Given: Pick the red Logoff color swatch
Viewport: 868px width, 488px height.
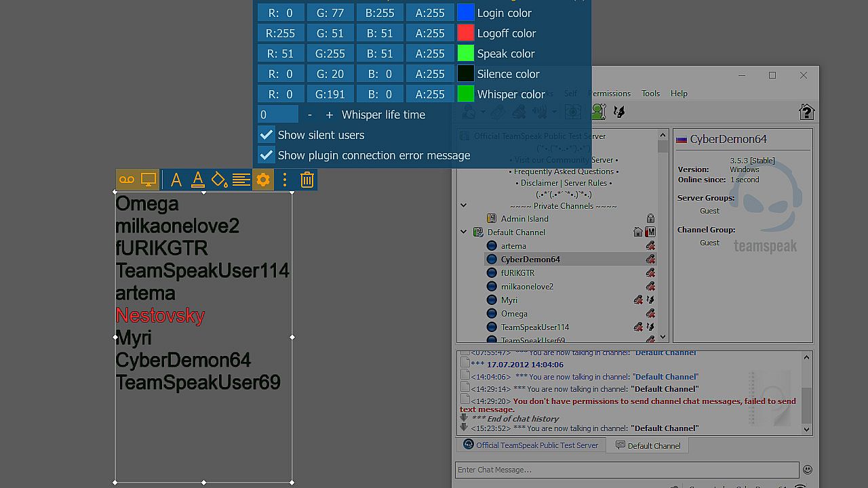Looking at the screenshot, I should [x=466, y=33].
